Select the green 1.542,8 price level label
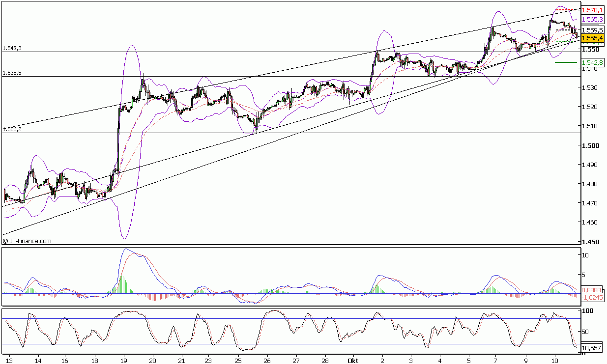Screen dimensions: 607x364 pyautogui.click(x=592, y=62)
